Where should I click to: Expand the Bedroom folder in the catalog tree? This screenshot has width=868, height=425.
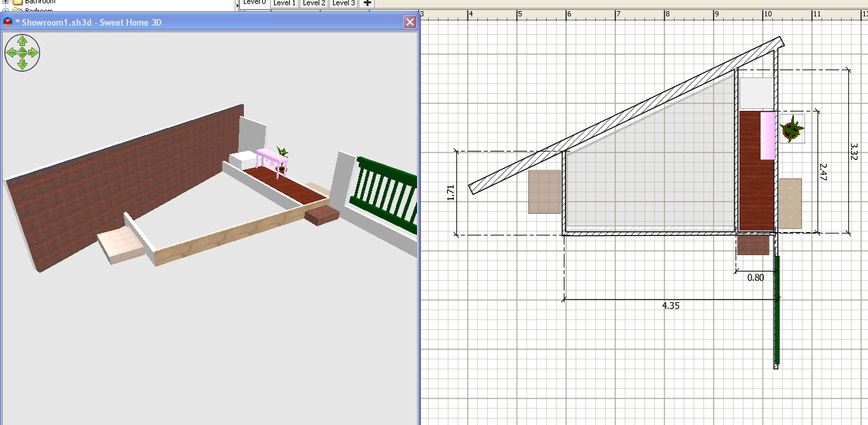7,10
